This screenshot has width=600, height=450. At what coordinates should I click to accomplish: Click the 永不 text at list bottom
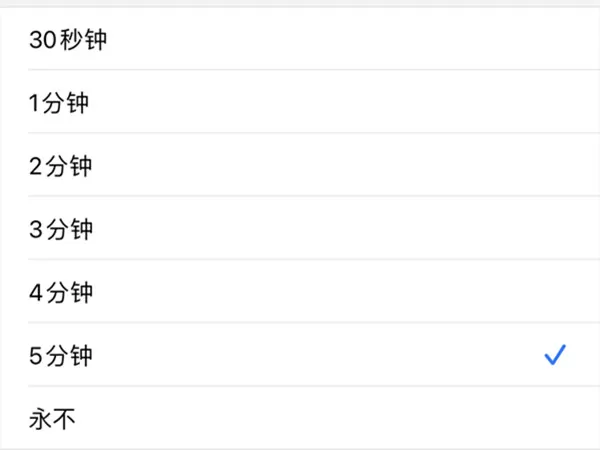[52, 419]
